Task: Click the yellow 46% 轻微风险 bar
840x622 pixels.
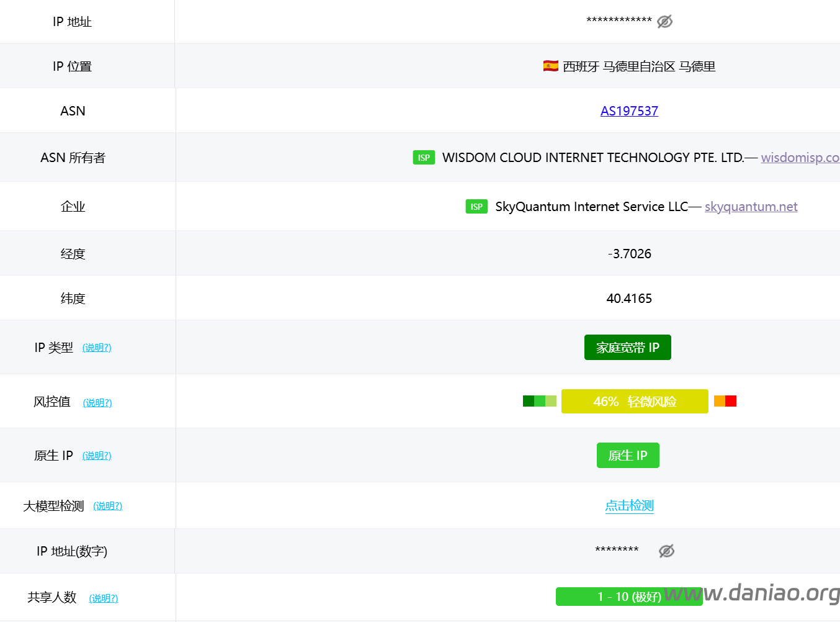Action: click(635, 401)
